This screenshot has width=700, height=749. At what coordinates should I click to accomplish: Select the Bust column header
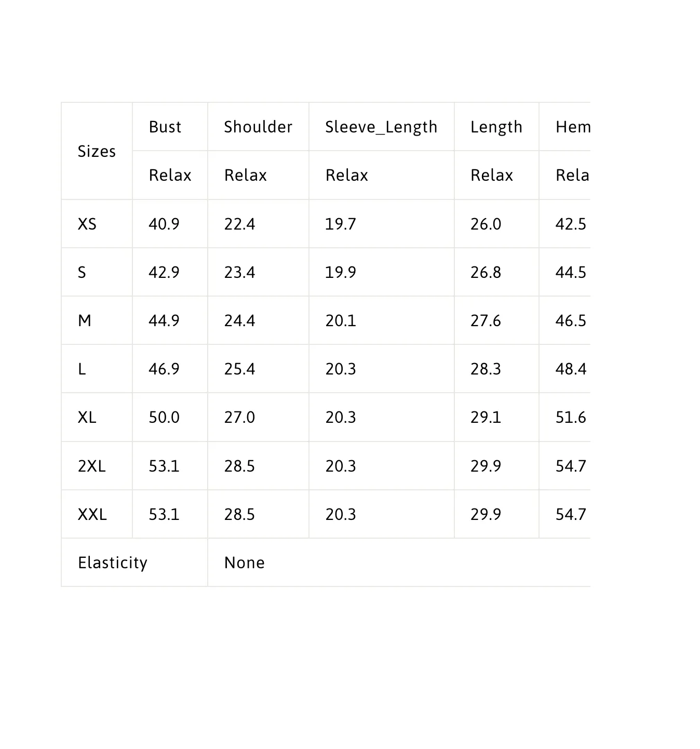tap(165, 127)
